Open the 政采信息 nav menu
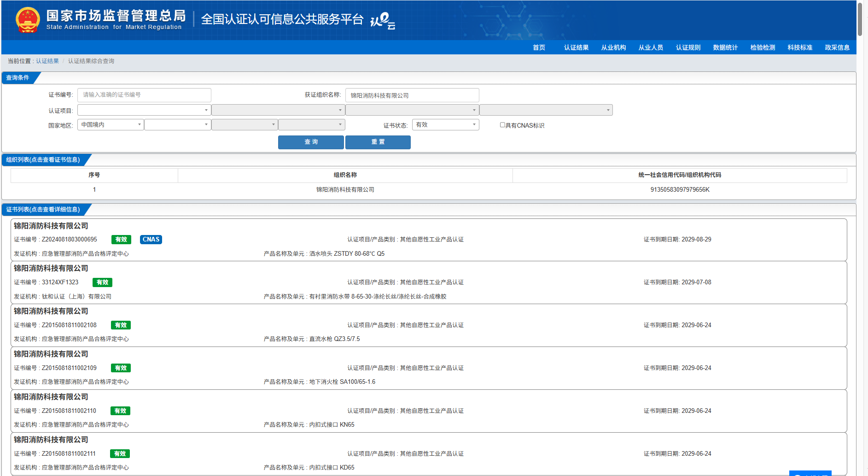868x476 pixels. point(837,47)
